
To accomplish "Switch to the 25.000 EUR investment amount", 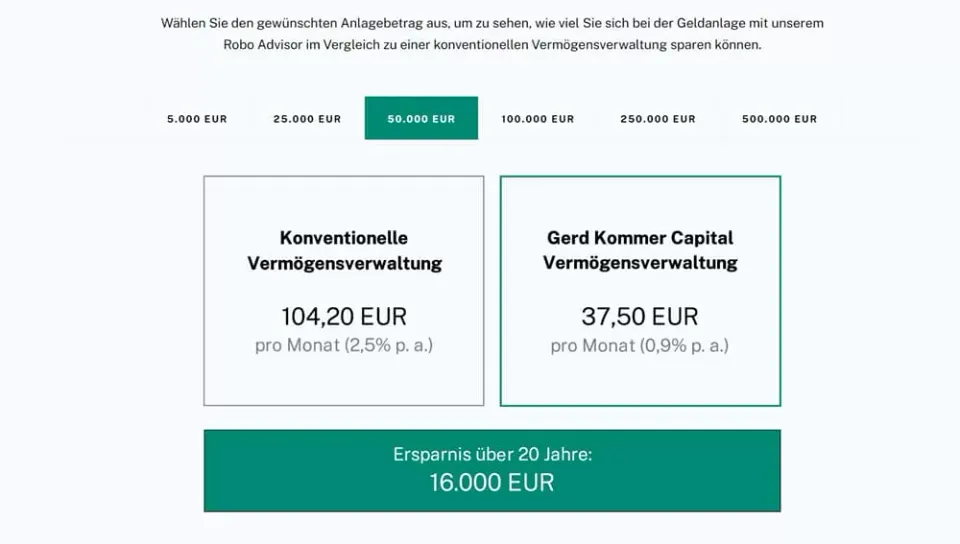I will click(307, 119).
